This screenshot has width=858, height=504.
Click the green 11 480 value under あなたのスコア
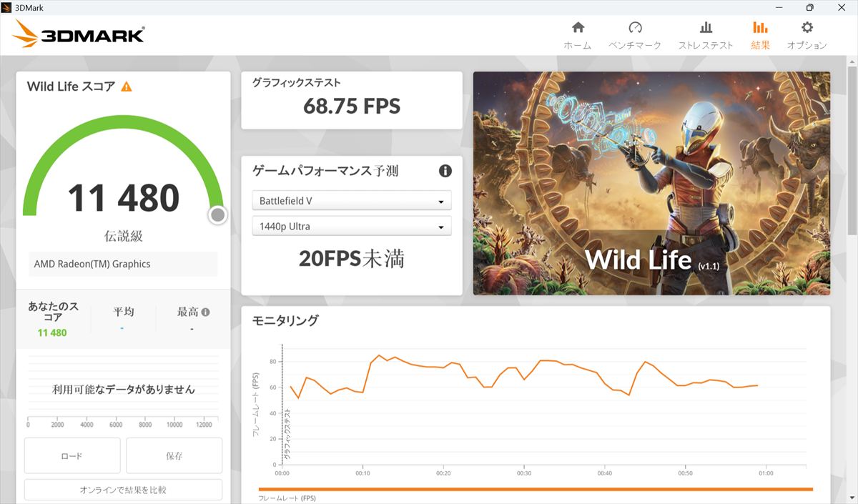52,332
